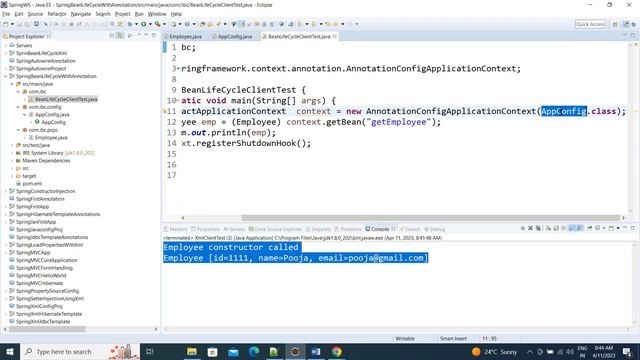The width and height of the screenshot is (640, 360).
Task: Close the BeanLifeCycleClientTest.java tab
Action: 335,36
